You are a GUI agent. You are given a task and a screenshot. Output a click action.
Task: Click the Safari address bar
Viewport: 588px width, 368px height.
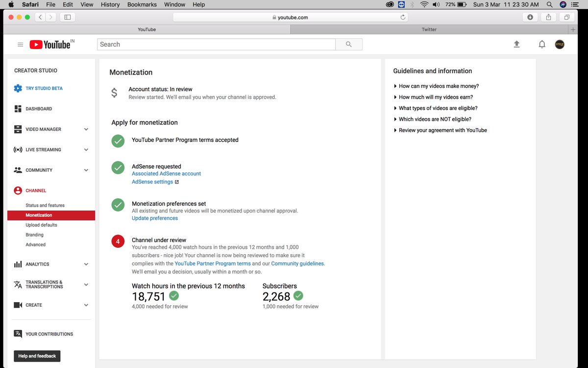tap(291, 17)
